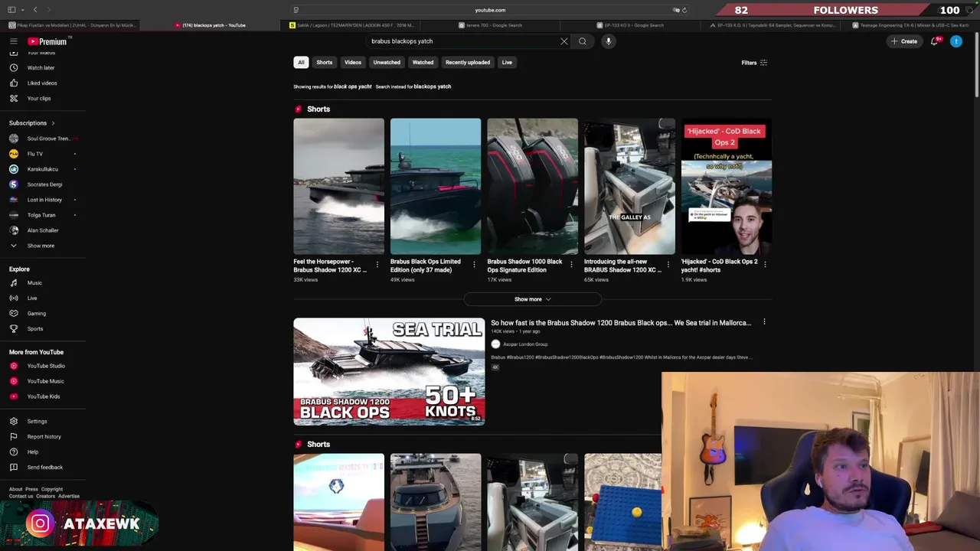Open Your clips in the sidebar
Image resolution: width=980 pixels, height=551 pixels.
40,98
